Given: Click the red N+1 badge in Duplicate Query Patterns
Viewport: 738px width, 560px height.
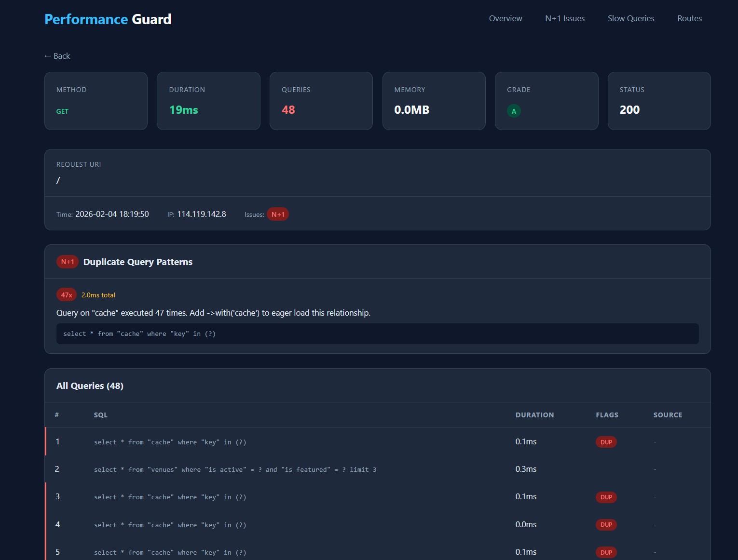Looking at the screenshot, I should [x=67, y=262].
